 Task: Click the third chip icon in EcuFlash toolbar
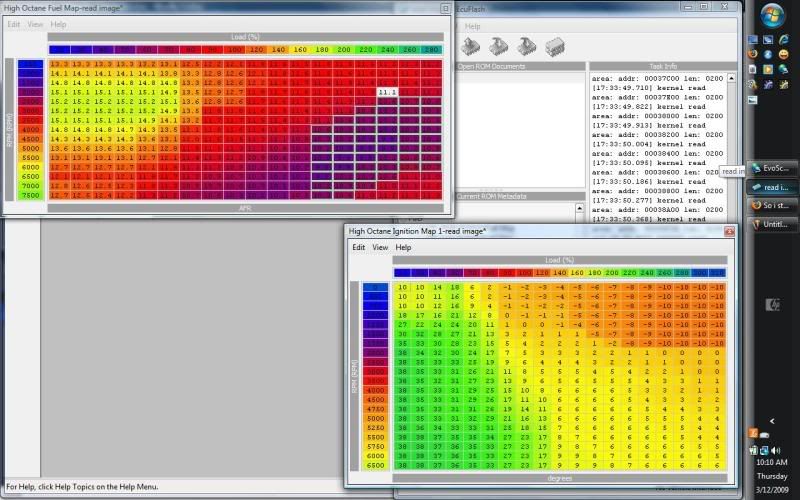click(x=526, y=46)
